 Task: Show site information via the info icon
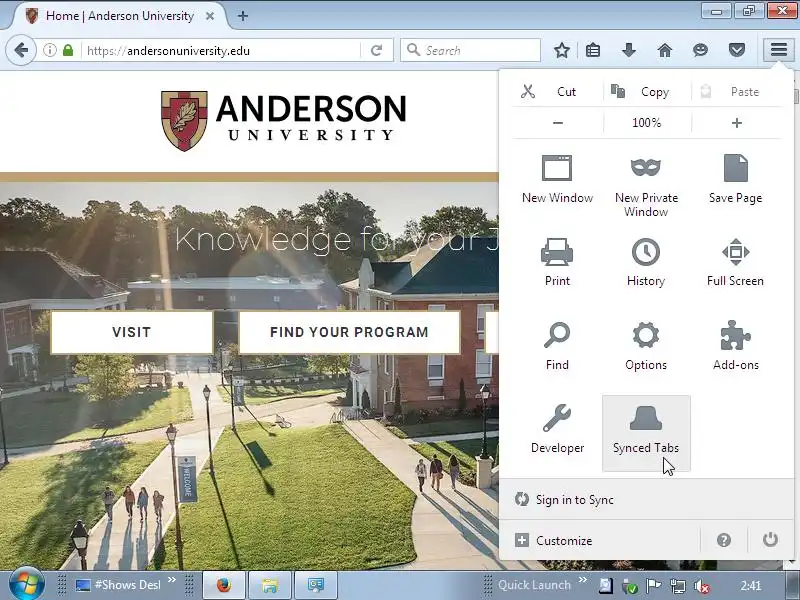tap(49, 50)
